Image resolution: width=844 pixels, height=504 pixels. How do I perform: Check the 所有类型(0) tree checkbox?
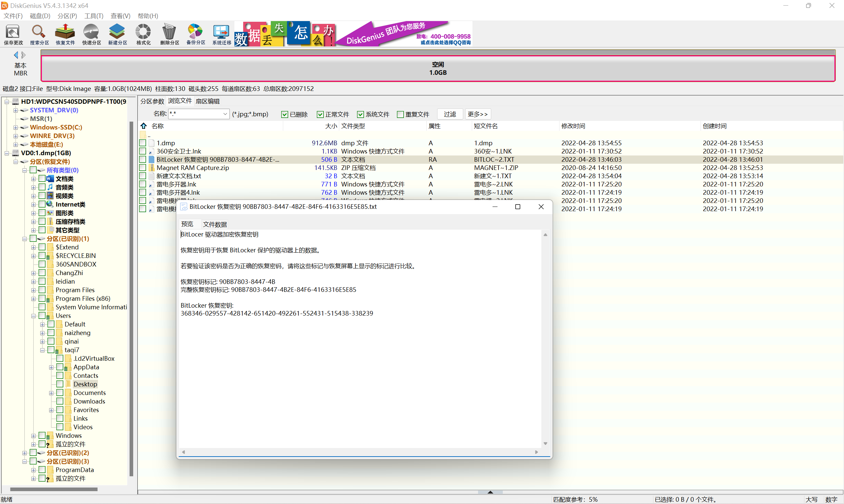click(x=33, y=170)
